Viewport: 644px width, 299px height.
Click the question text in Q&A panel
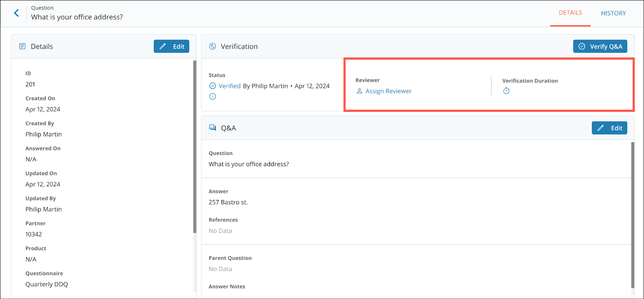[x=249, y=164]
